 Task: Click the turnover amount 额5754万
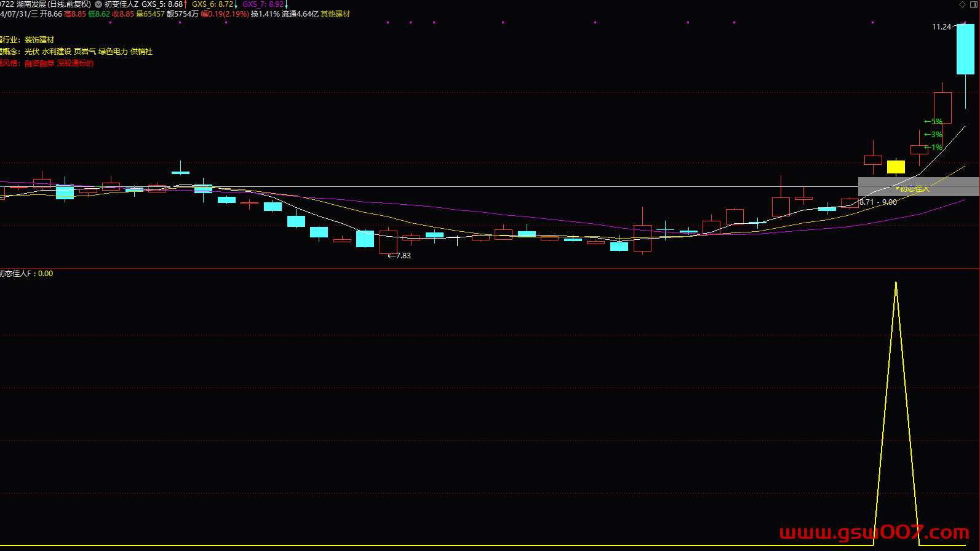pyautogui.click(x=183, y=14)
